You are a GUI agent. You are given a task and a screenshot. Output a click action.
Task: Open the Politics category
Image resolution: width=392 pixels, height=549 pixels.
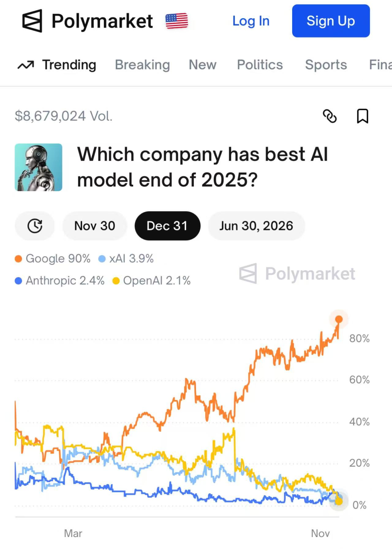pos(260,65)
